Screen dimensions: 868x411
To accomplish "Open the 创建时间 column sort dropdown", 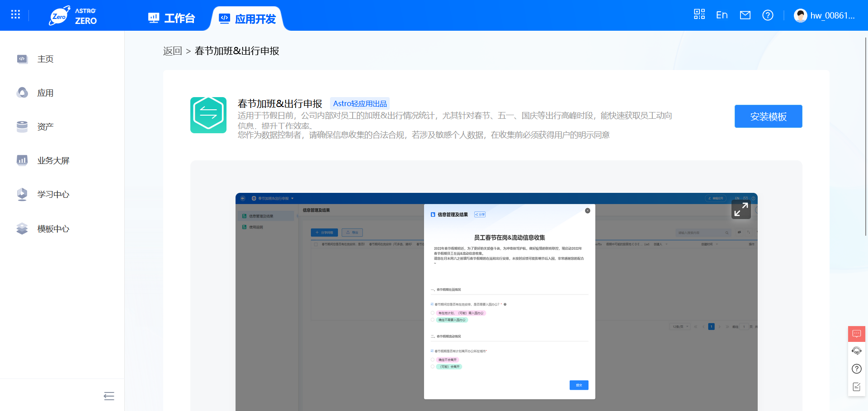I will pyautogui.click(x=717, y=244).
